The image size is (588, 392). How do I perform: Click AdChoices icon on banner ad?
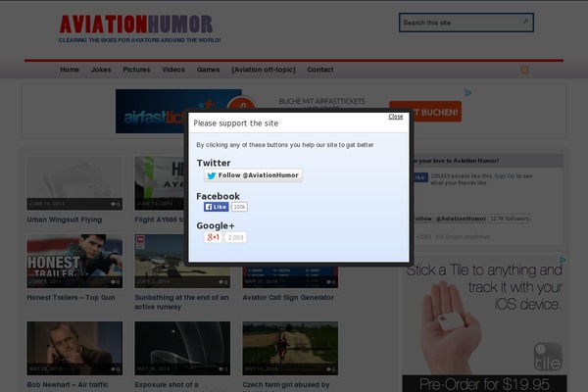[x=468, y=93]
